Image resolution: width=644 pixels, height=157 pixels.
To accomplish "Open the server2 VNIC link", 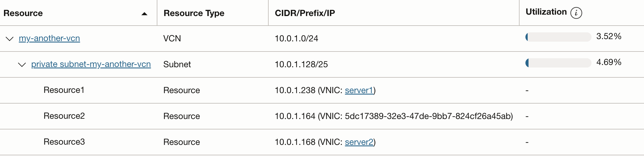I will (359, 142).
